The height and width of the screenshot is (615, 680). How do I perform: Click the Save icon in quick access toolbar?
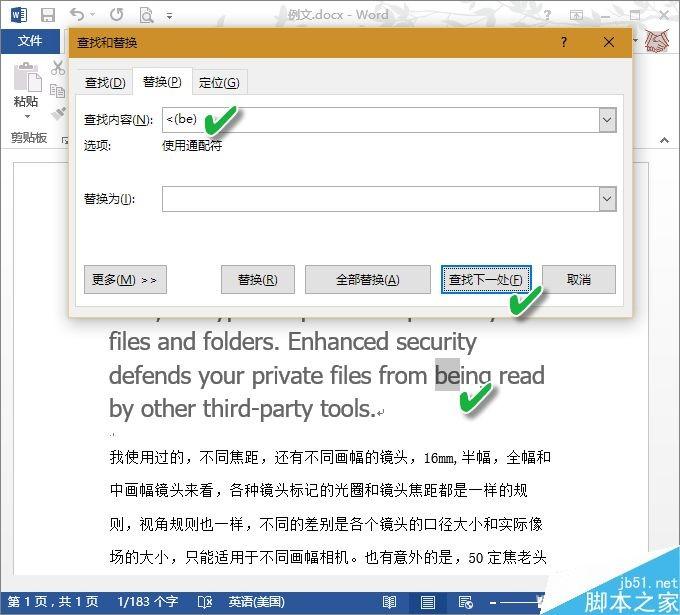pos(48,15)
